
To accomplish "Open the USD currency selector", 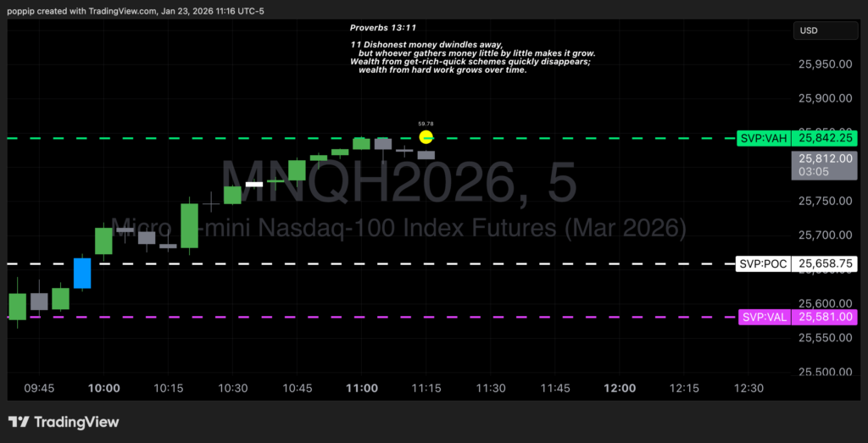I will pyautogui.click(x=825, y=30).
